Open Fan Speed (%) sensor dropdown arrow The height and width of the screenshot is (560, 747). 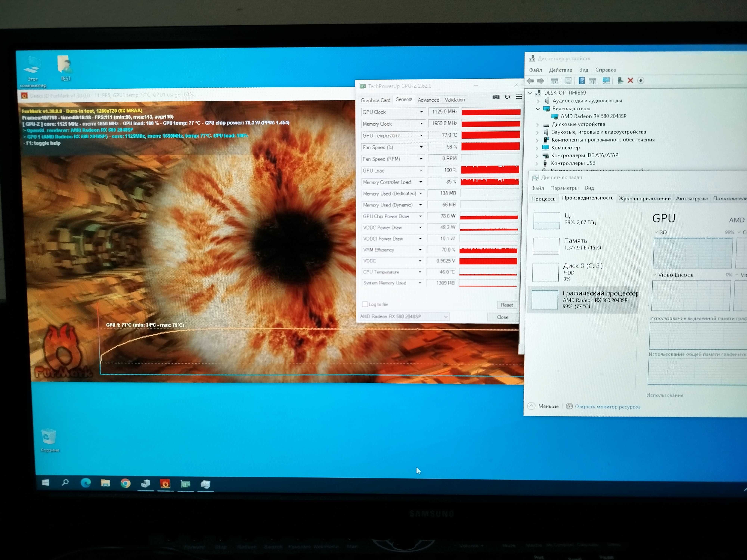point(421,147)
